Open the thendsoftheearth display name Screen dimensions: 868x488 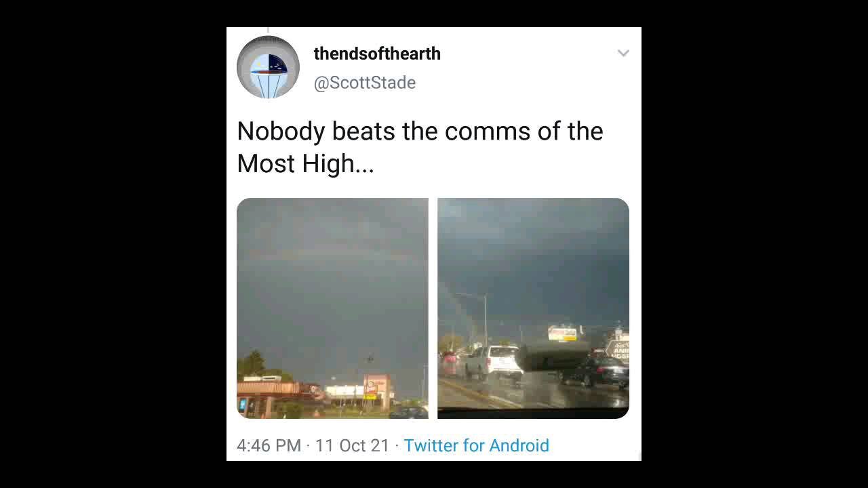coord(377,54)
